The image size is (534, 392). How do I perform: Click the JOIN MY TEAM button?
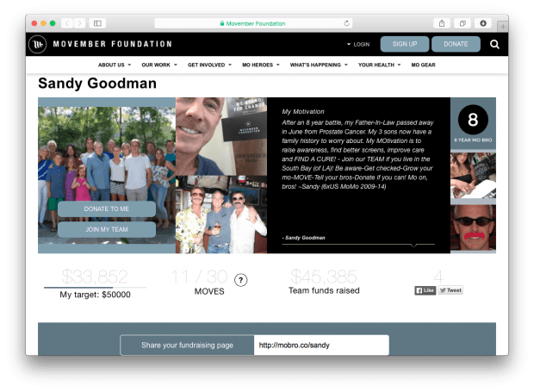(x=107, y=229)
